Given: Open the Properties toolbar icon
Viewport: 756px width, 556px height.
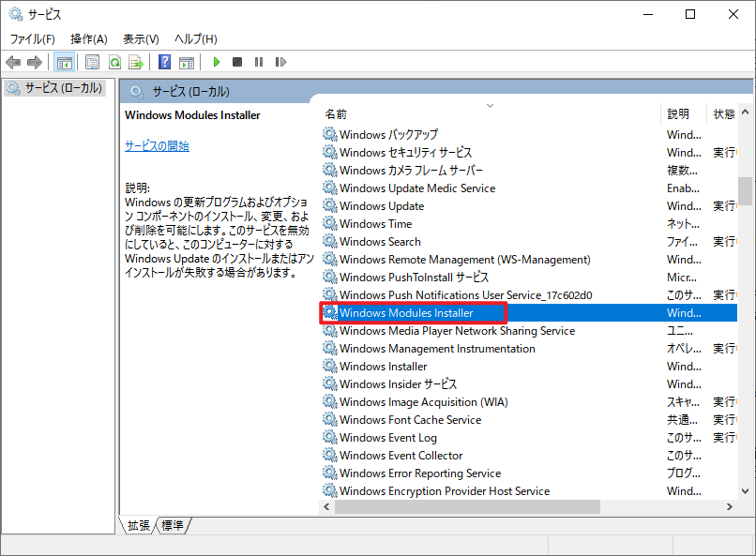Looking at the screenshot, I should tap(92, 62).
